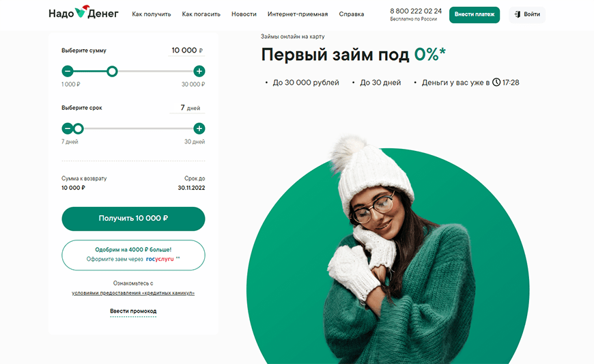Increase loan amount with plus button

tap(199, 71)
